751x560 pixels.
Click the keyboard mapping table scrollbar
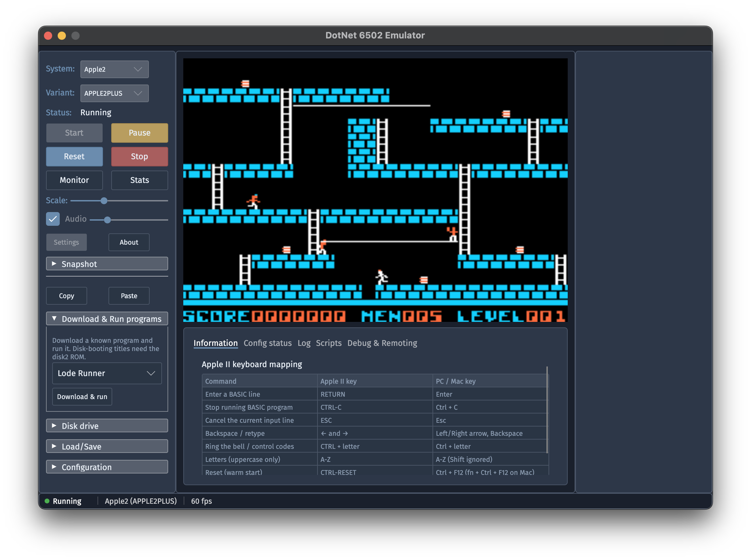(547, 410)
